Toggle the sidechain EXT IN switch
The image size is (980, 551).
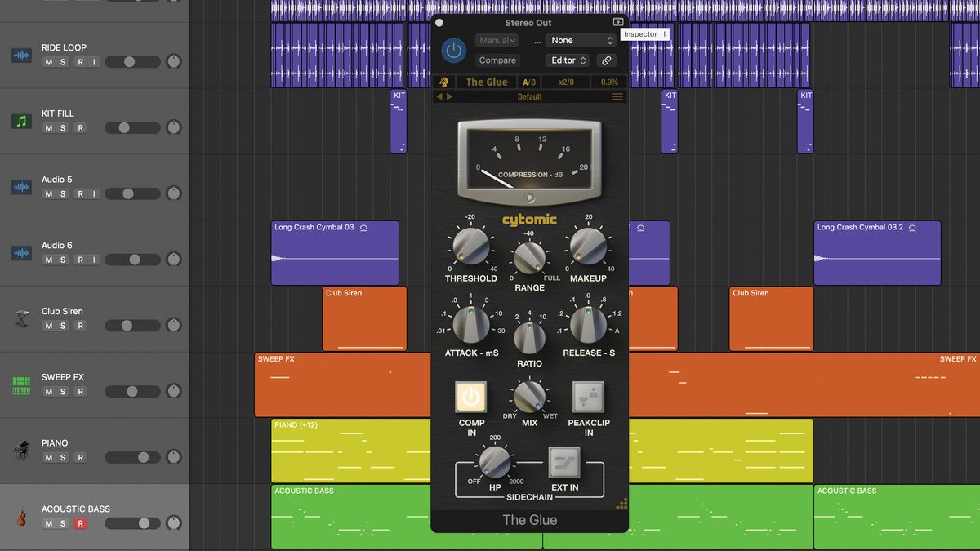tap(564, 463)
